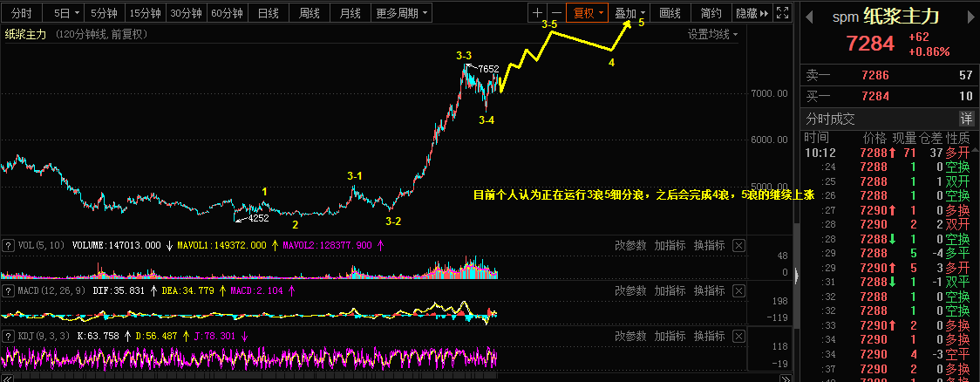Open help for MACD indicator
The image size is (980, 382).
(x=8, y=290)
